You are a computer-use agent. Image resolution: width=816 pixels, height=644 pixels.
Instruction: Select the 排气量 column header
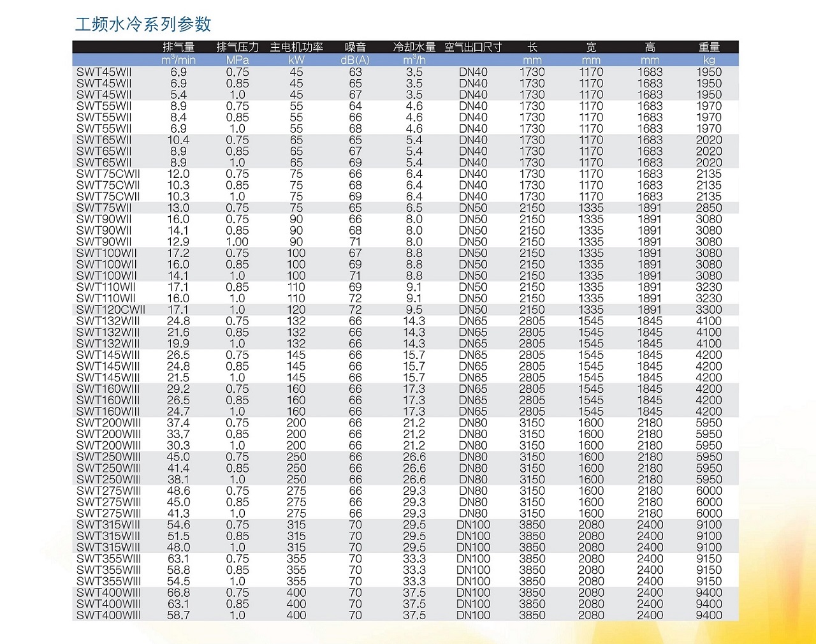tap(178, 46)
